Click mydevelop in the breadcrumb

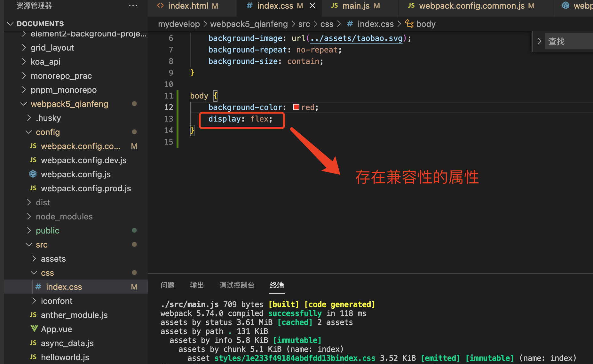tap(179, 24)
